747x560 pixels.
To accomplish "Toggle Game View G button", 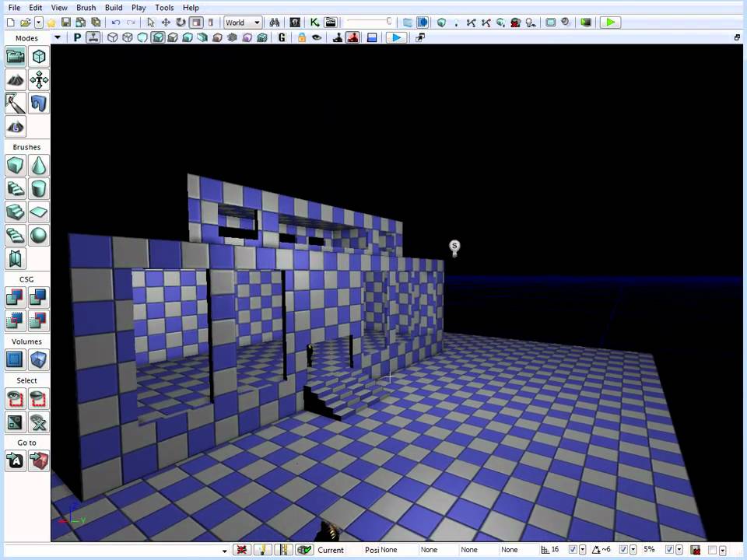I will pyautogui.click(x=282, y=37).
